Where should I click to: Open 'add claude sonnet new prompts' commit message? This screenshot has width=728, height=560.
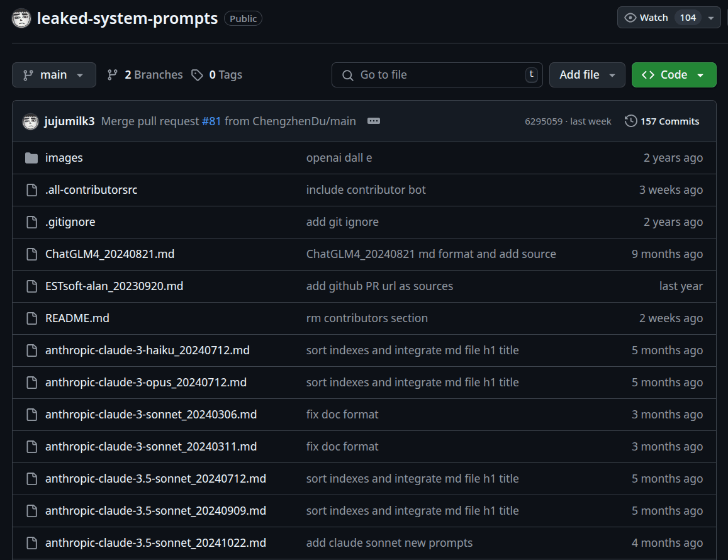click(389, 542)
